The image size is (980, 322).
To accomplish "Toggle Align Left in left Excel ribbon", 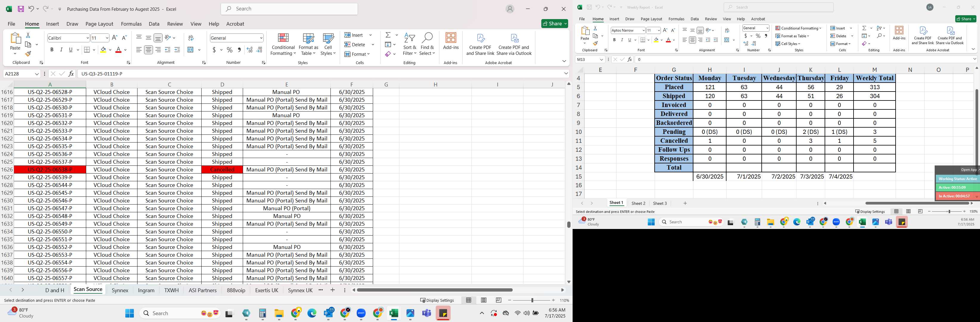I will click(139, 50).
